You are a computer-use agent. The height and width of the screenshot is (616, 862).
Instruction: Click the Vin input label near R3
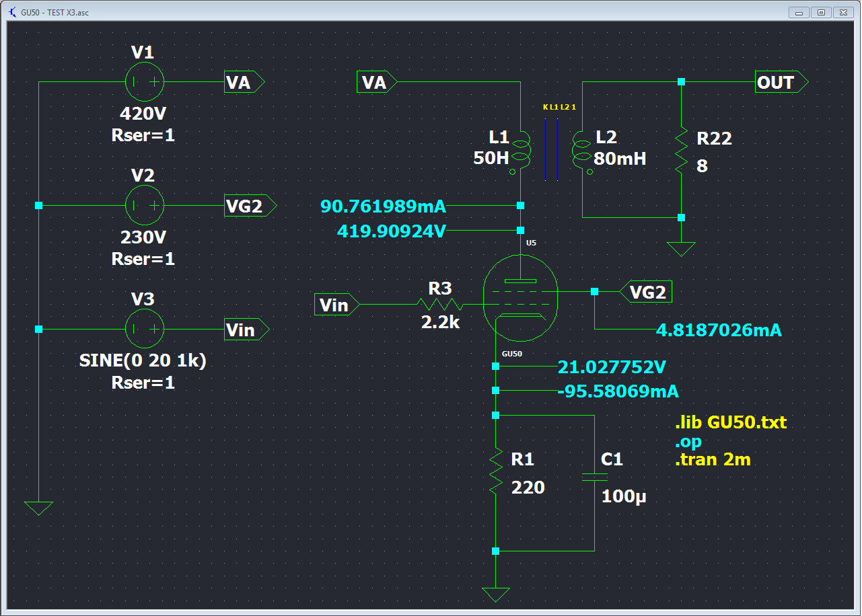tap(336, 305)
